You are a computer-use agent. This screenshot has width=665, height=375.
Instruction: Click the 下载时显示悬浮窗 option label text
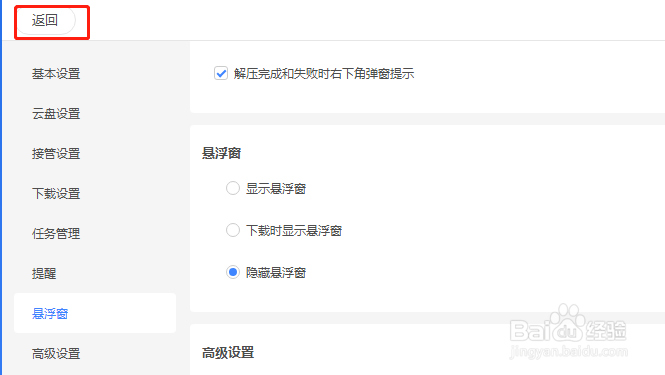(294, 230)
